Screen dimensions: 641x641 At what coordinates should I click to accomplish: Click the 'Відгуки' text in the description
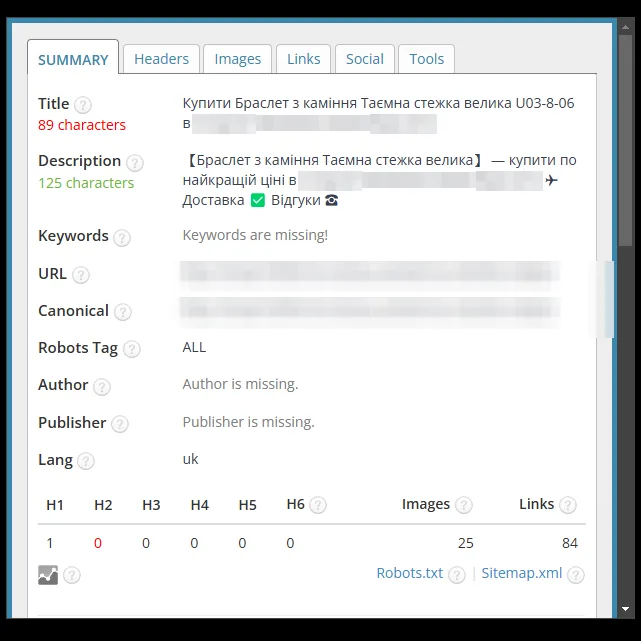[296, 200]
